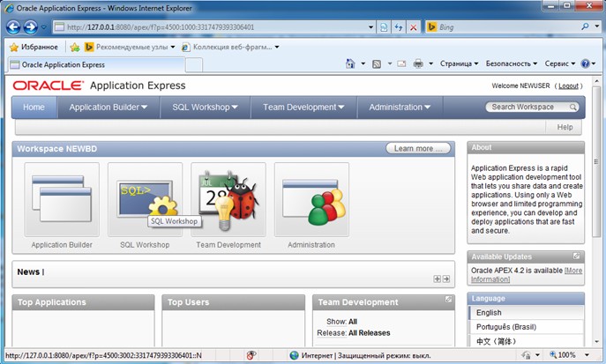The width and height of the screenshot is (606, 364).
Task: Click the IE Home page icon
Action: (x=351, y=64)
